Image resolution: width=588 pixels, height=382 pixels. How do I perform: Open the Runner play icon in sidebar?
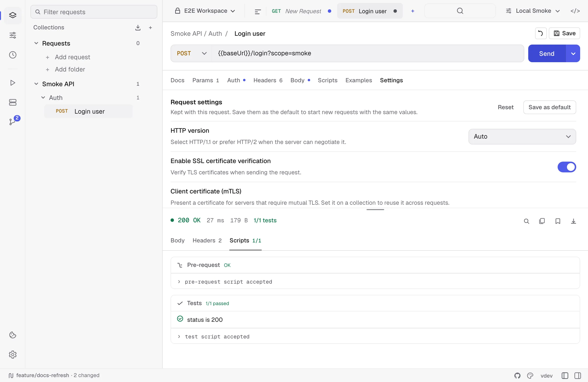(x=12, y=83)
